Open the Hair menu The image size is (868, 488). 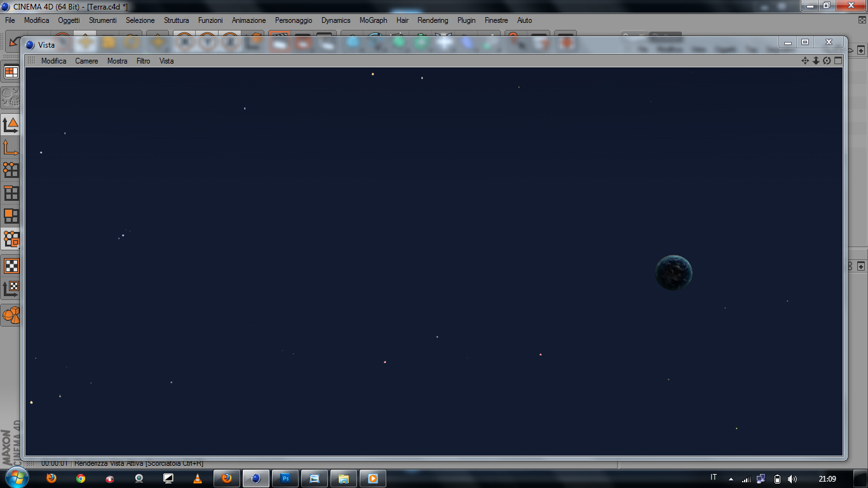[x=403, y=20]
